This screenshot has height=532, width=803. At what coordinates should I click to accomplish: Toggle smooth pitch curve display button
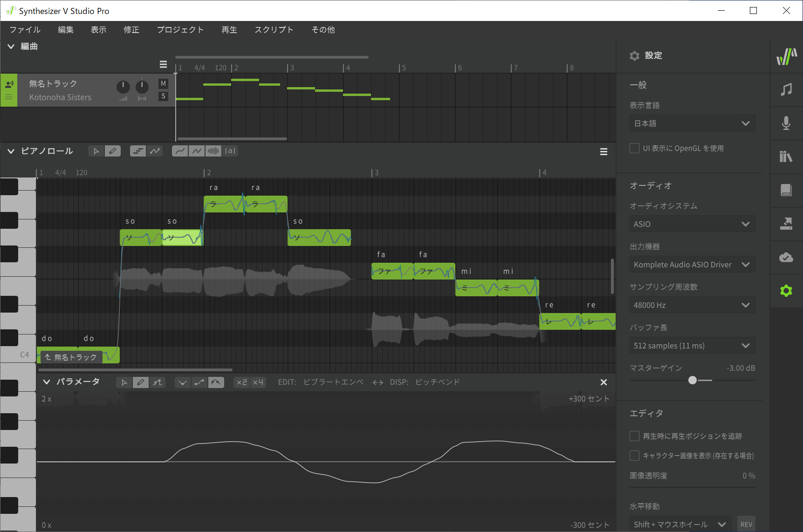click(x=180, y=151)
